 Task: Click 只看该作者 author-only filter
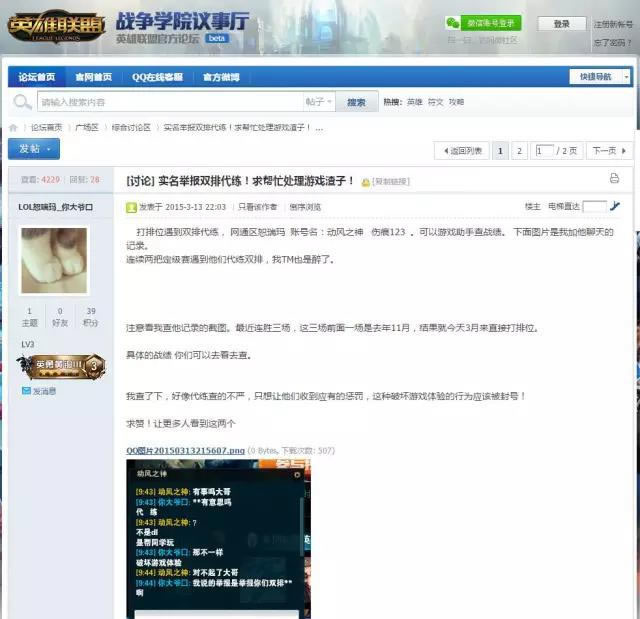(257, 207)
